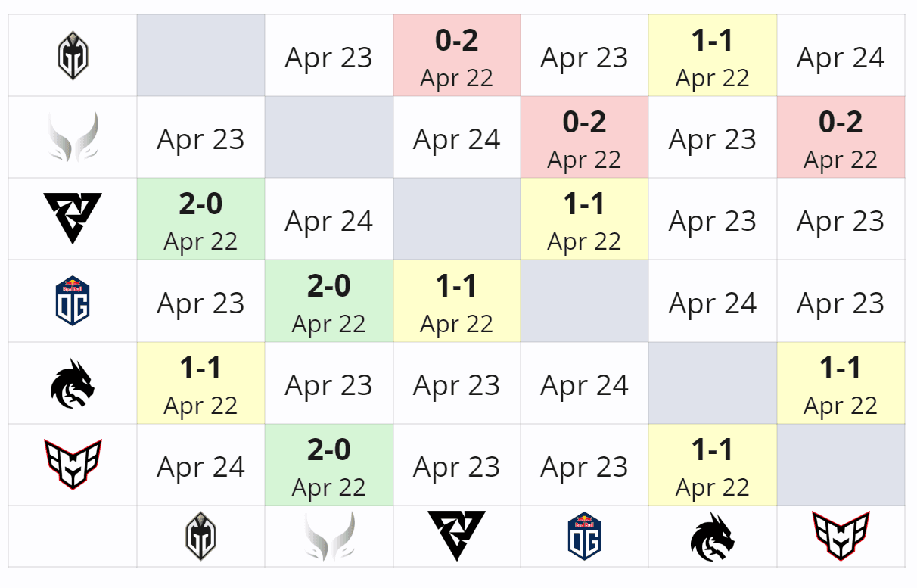Open the HEROIC logo in left column
This screenshot has width=917, height=588.
point(73,464)
